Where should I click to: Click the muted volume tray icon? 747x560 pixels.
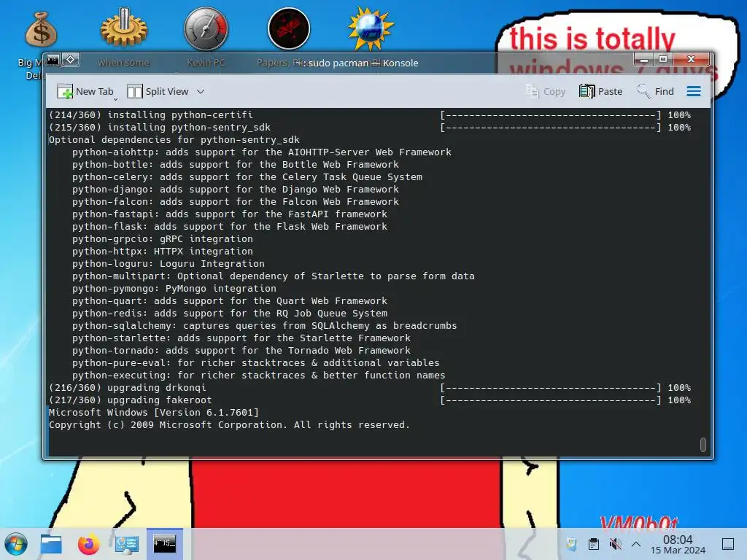pos(615,544)
